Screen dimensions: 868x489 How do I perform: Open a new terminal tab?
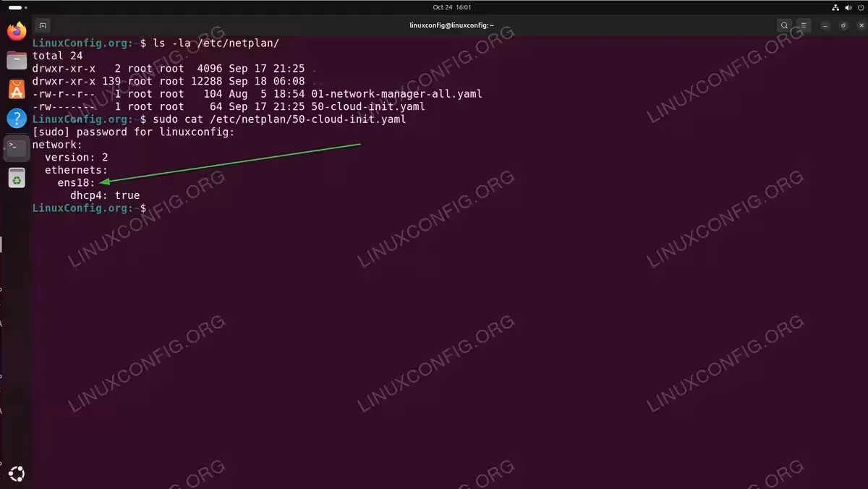(x=43, y=25)
